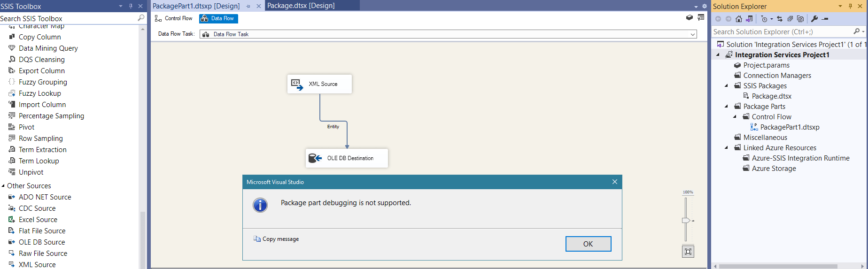Collapse the SSIS Packages folder
868x269 pixels.
point(726,86)
